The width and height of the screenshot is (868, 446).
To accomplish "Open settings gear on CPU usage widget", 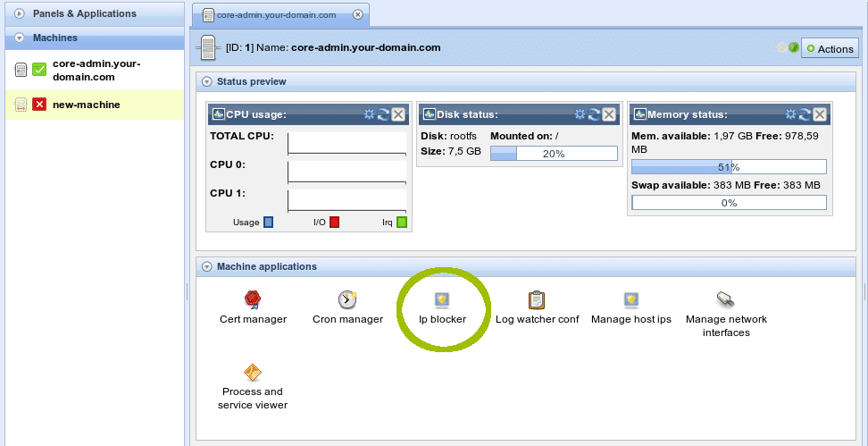I will [369, 114].
